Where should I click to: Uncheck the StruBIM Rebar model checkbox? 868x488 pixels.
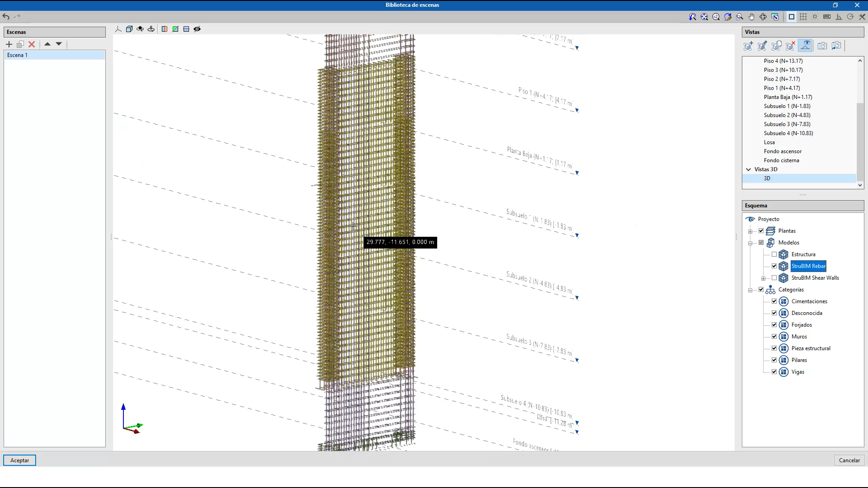(774, 266)
